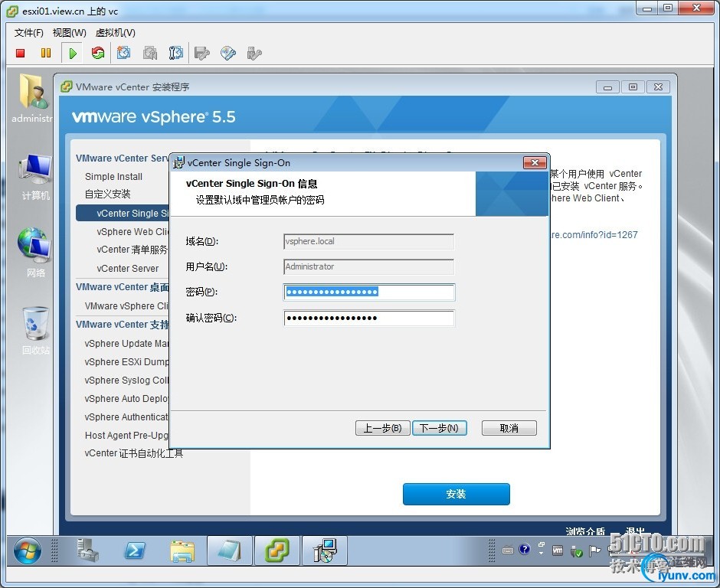
Task: Click the CD/DVD drive connection toolbar icon
Action: (228, 54)
